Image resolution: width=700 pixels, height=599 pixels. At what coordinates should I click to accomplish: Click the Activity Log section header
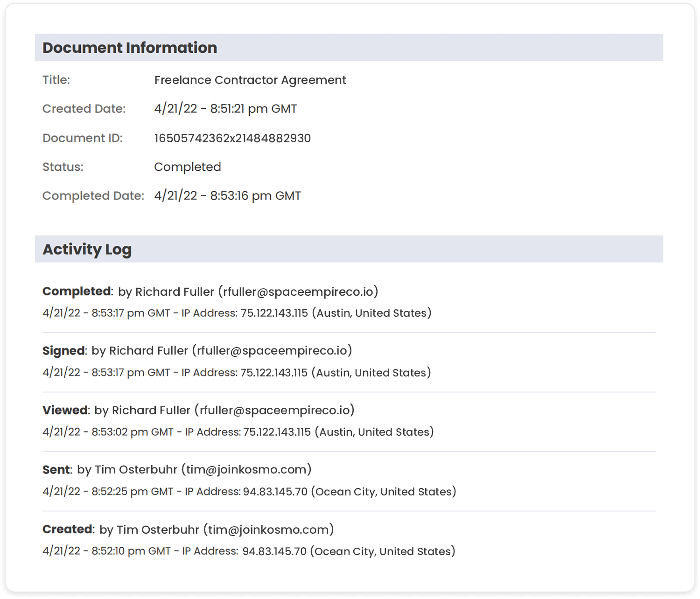pos(87,249)
